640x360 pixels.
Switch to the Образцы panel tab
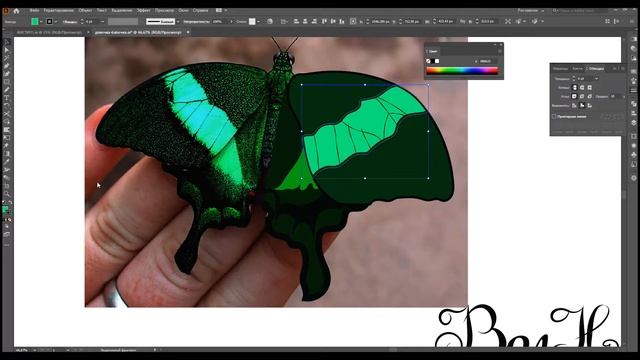point(560,69)
